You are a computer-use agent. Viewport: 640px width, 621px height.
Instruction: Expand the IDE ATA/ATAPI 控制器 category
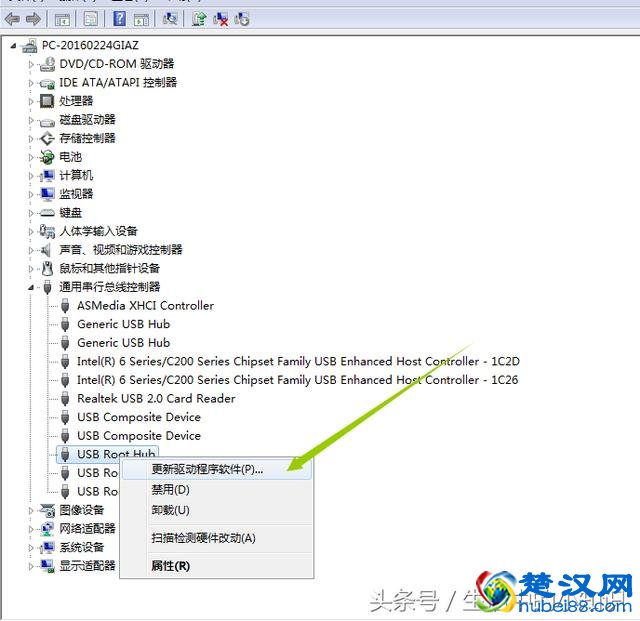(x=31, y=83)
